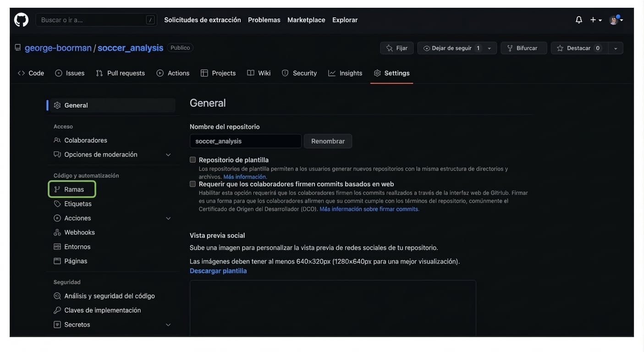Open the Dejar de seguir dropdown arrow
This screenshot has width=644, height=352.
(489, 48)
